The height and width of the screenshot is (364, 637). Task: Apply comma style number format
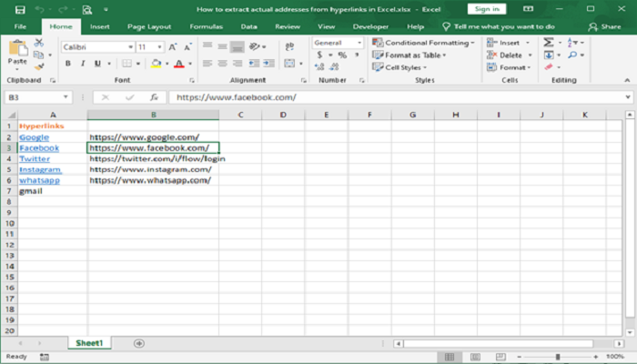pyautogui.click(x=357, y=55)
